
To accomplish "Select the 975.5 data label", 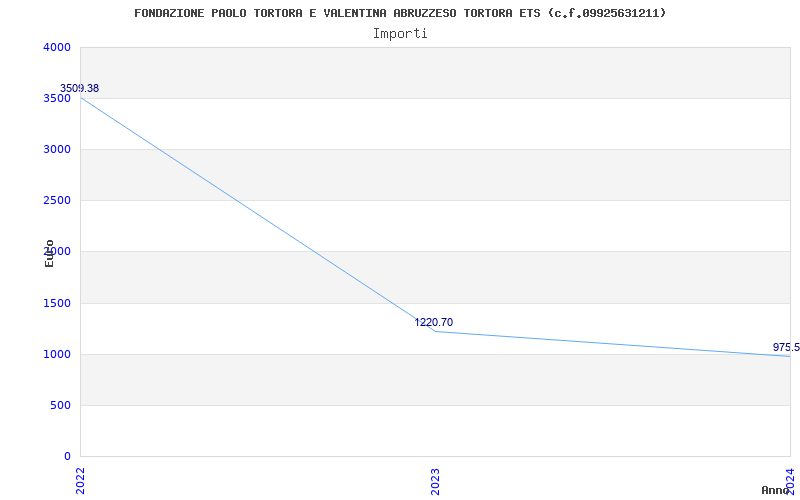I will tap(786, 347).
